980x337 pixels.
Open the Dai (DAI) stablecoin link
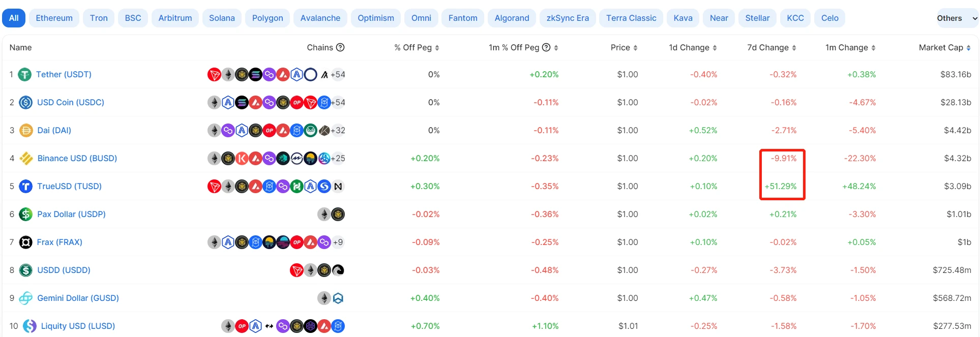point(54,130)
